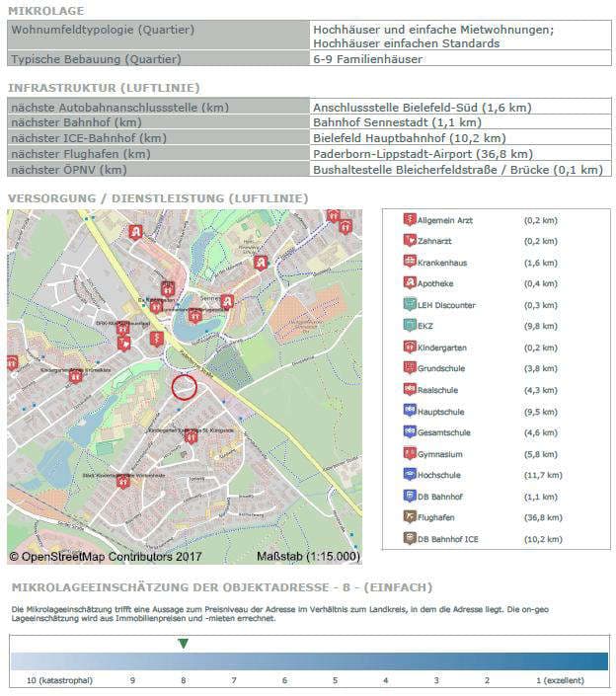This screenshot has height=696, width=616.
Task: Click the Zahnarzt legend icon
Action: coord(410,241)
